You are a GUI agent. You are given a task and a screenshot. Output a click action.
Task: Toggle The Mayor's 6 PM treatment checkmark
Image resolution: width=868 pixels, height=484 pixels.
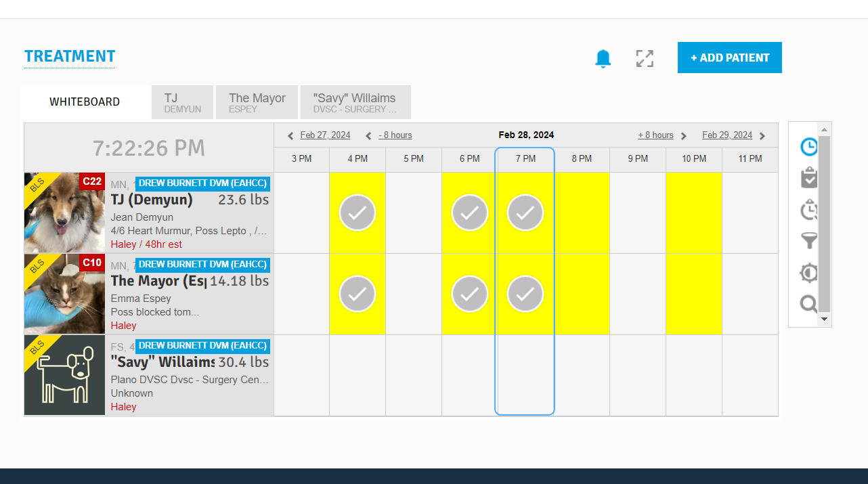(x=470, y=294)
